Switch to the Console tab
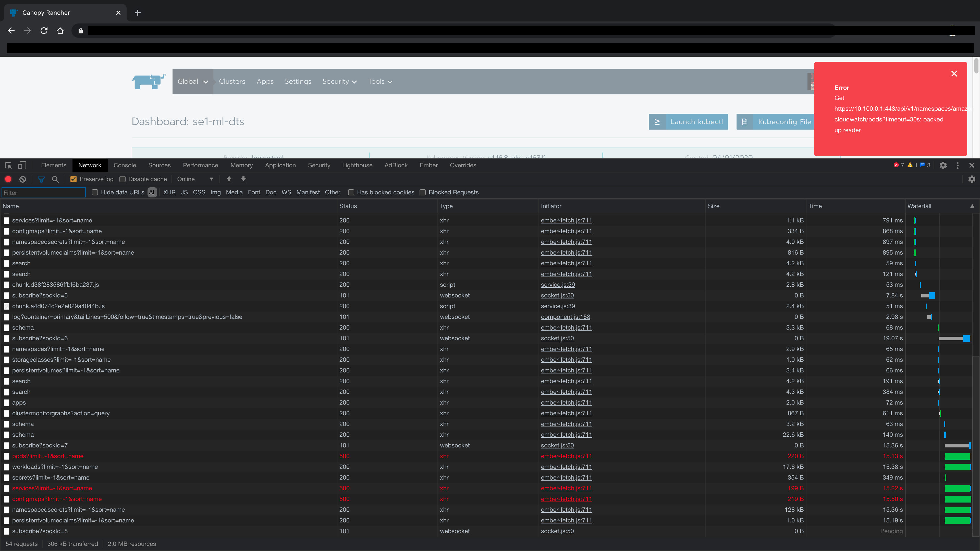Screen dimensions: 980x551 [124, 165]
